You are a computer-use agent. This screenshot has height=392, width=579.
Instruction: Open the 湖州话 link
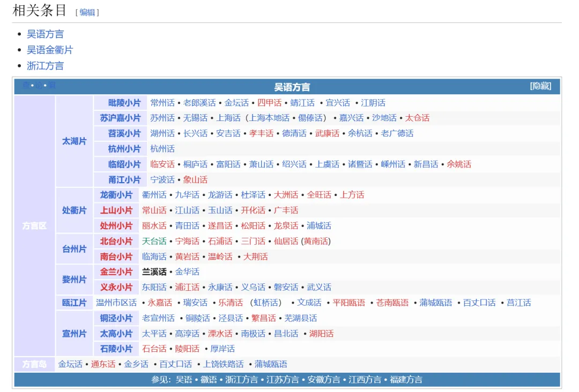click(x=162, y=133)
